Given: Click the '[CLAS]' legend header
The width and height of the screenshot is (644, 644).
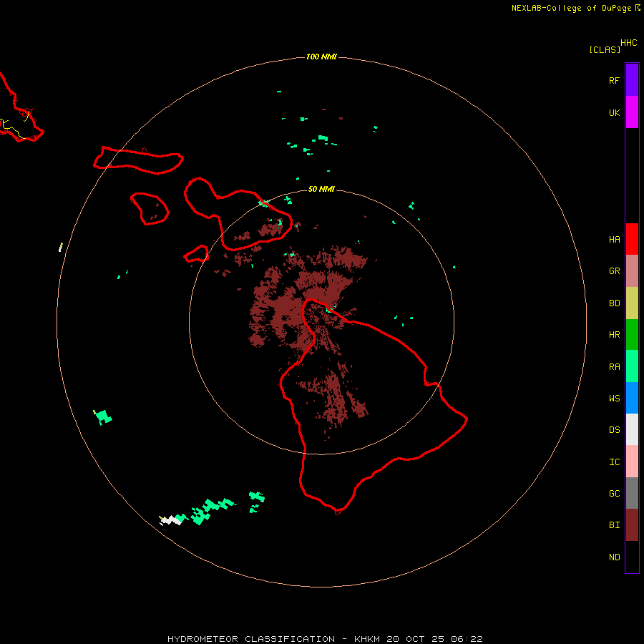Looking at the screenshot, I should tap(605, 49).
